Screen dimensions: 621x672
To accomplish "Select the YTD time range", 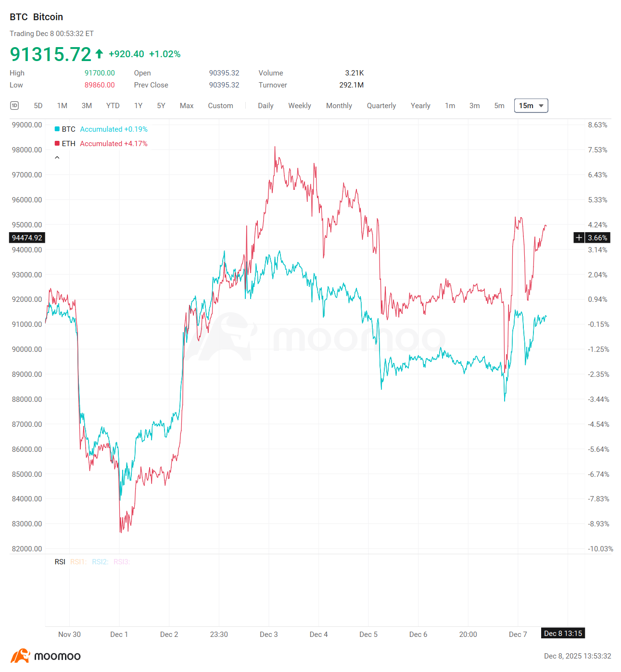I will point(113,105).
